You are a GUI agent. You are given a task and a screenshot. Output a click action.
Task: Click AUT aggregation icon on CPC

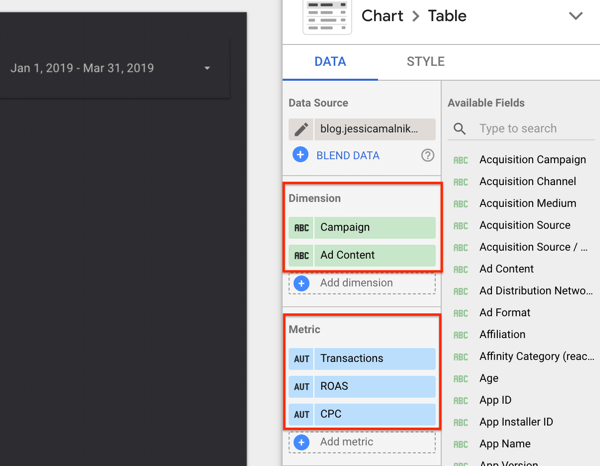click(x=301, y=414)
